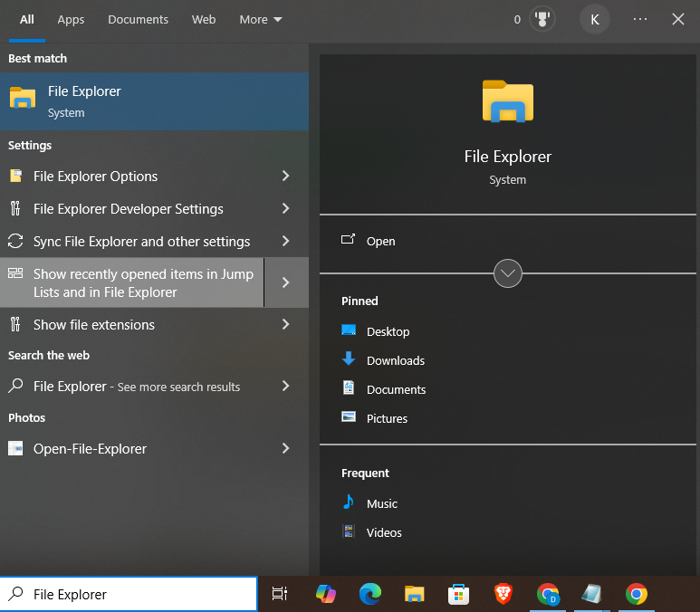
Task: Launch Copilot from the taskbar
Action: coord(326,594)
